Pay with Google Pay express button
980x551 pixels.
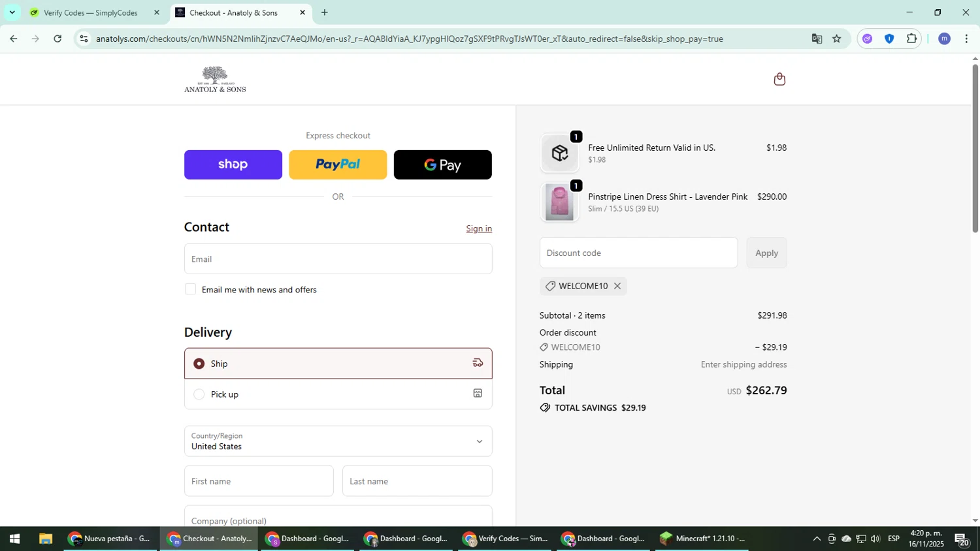[x=442, y=165]
